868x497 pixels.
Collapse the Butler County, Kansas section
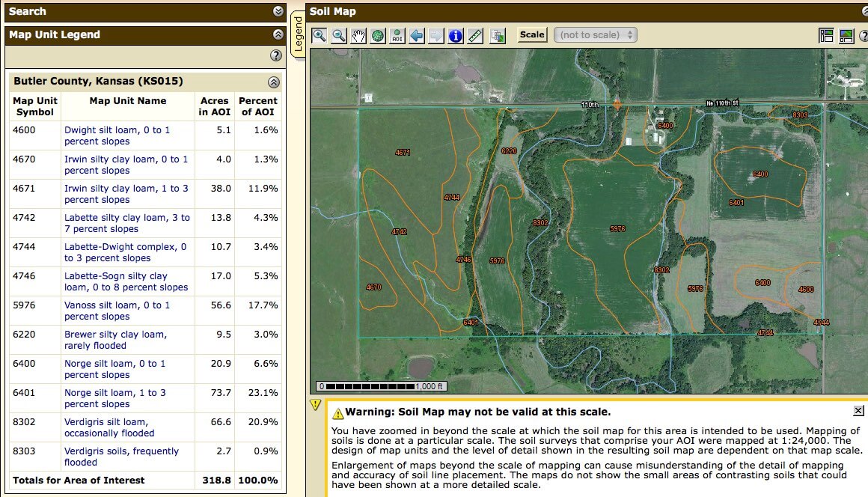coord(274,82)
